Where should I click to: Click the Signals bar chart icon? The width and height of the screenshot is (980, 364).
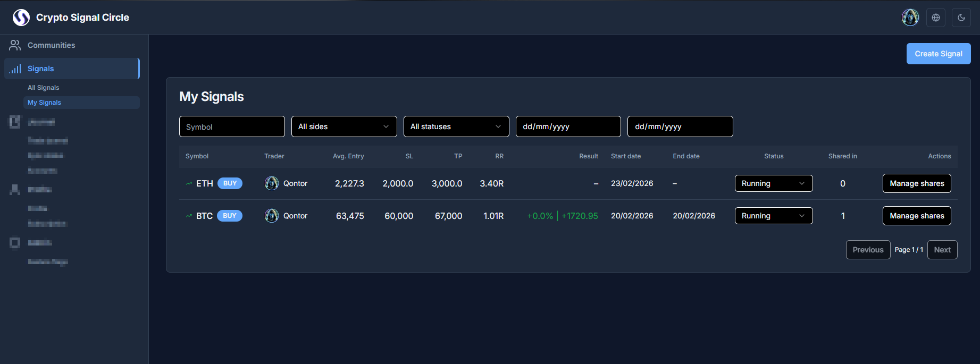(15, 69)
